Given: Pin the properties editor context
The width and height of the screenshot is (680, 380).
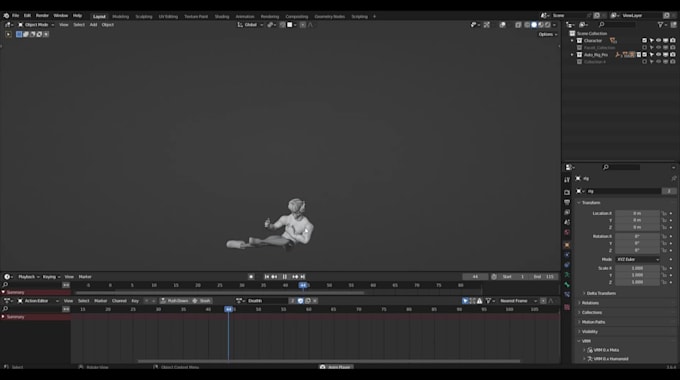Looking at the screenshot, I should point(673,178).
